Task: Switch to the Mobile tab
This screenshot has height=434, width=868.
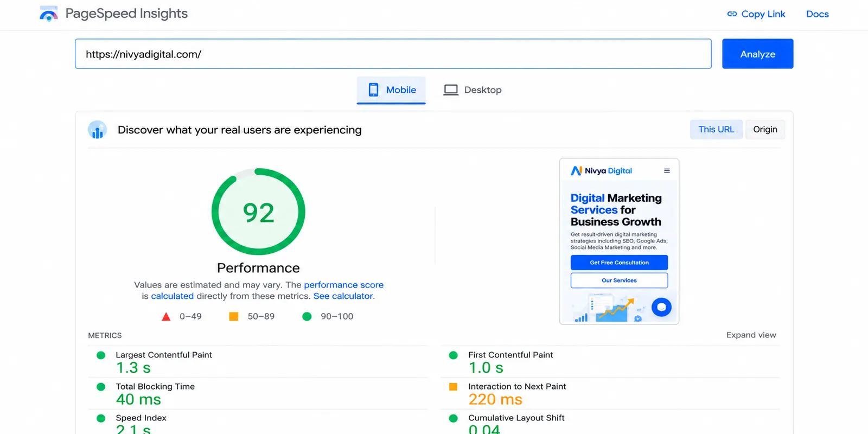Action: tap(391, 90)
